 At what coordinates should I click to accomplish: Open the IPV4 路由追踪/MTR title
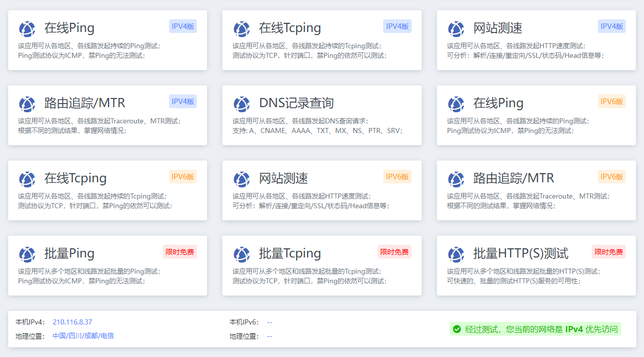(x=84, y=103)
